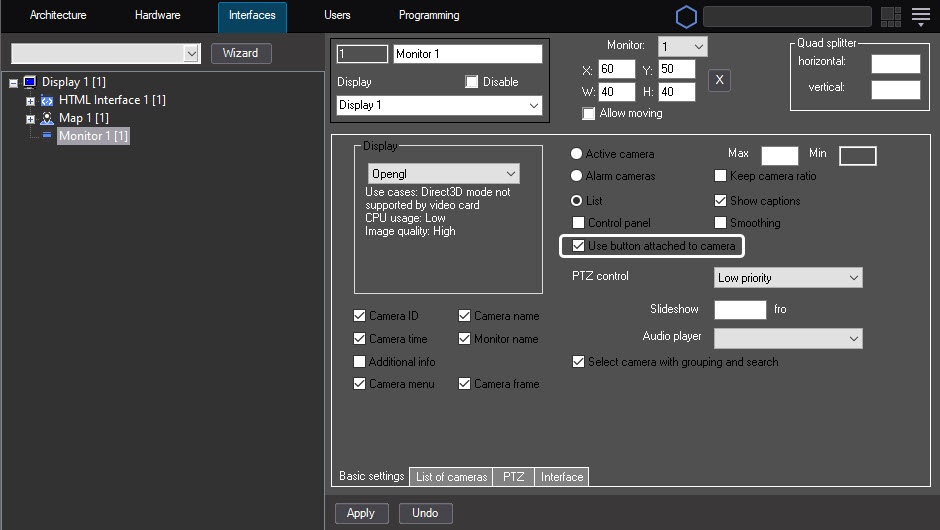Disable Use button attached to camera

click(x=578, y=246)
